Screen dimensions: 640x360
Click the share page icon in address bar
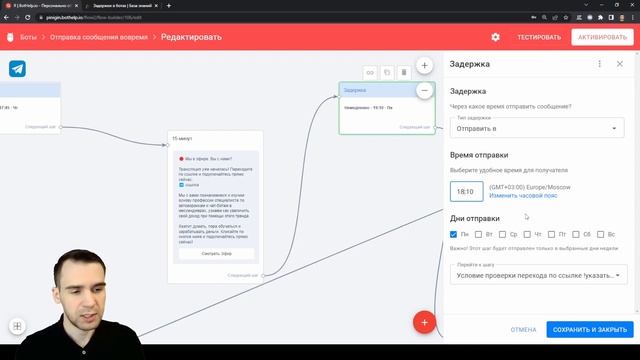point(555,18)
